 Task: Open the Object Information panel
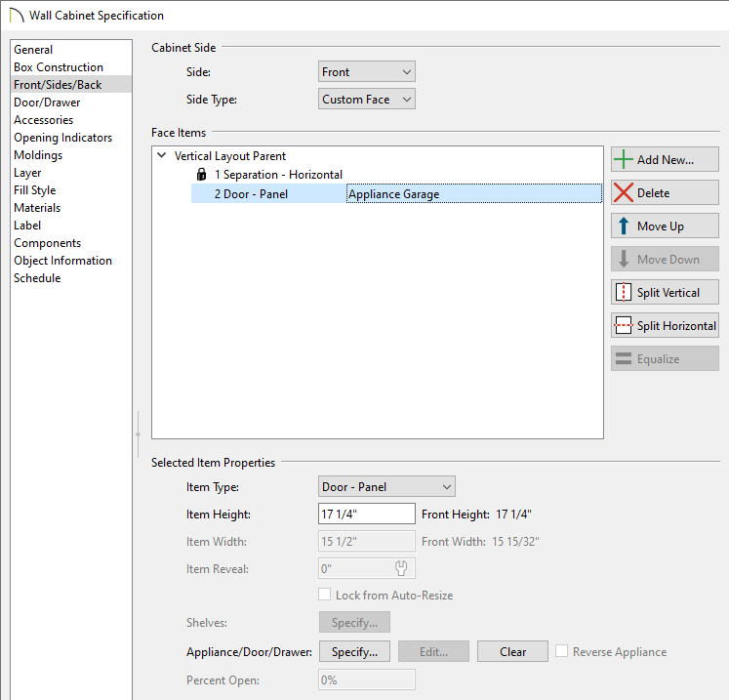(x=71, y=261)
